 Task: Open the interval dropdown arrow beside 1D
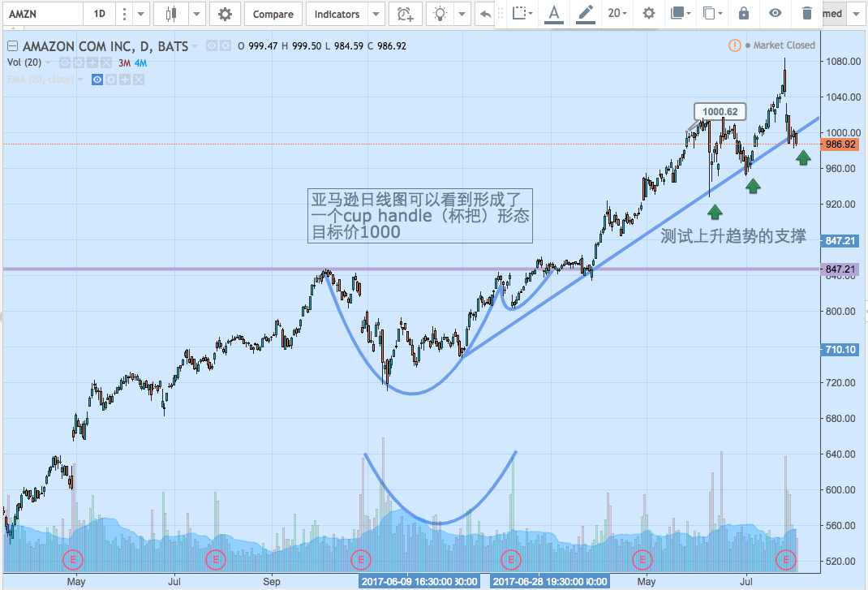coord(140,14)
